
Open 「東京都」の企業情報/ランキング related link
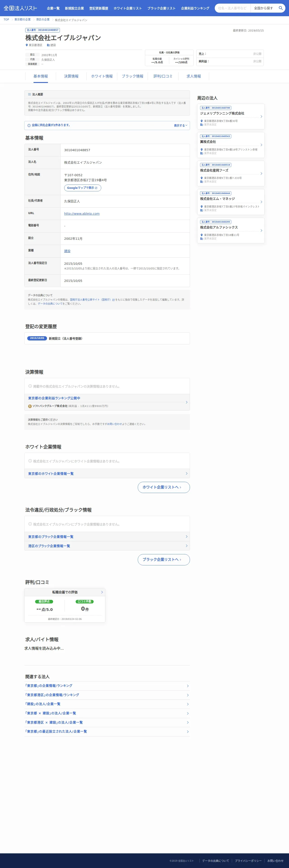pos(107,686)
